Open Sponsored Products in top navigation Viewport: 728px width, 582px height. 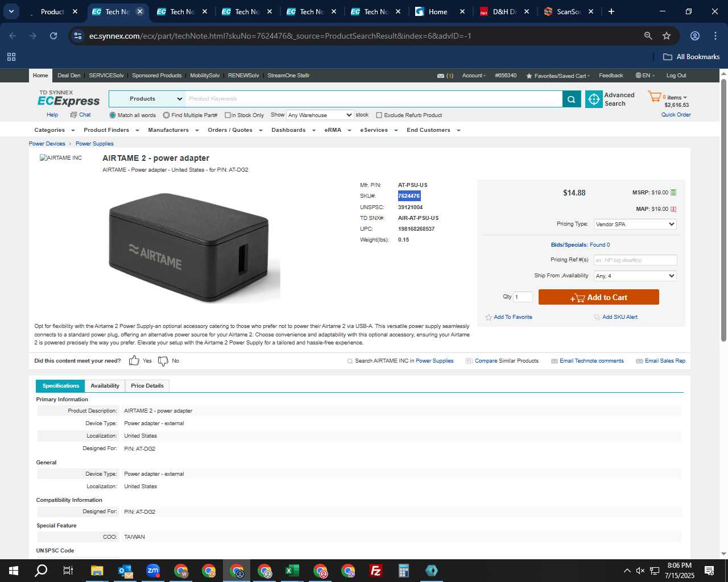(157, 76)
